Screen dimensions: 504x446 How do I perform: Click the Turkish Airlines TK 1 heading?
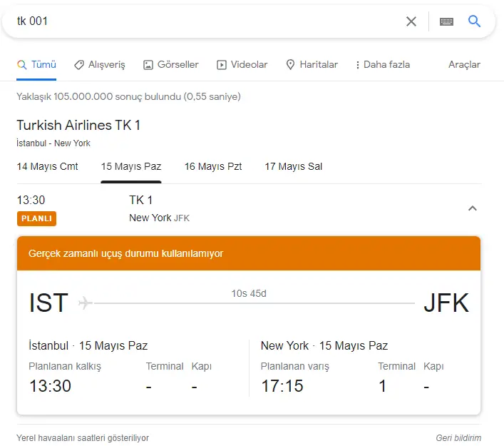[78, 125]
